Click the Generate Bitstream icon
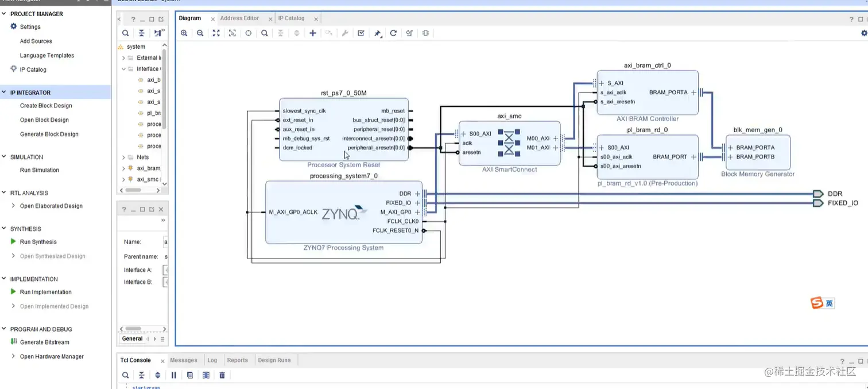 coord(14,342)
